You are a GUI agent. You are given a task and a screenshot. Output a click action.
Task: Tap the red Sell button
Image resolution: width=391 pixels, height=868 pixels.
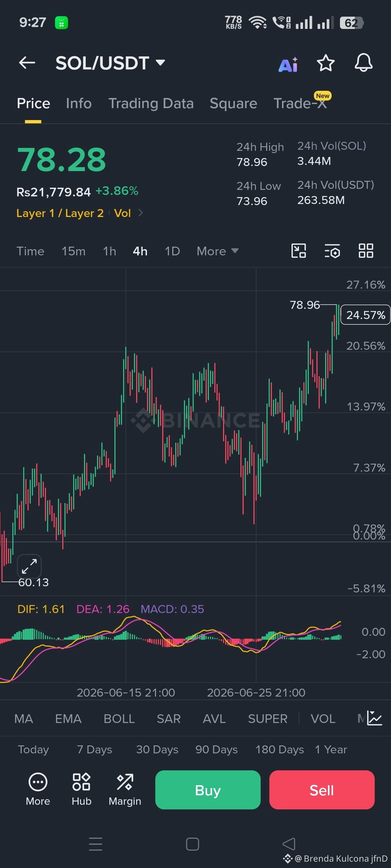pyautogui.click(x=322, y=790)
